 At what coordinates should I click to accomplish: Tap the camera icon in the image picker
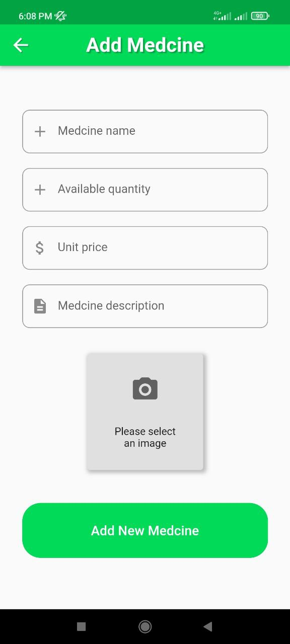pyautogui.click(x=145, y=388)
